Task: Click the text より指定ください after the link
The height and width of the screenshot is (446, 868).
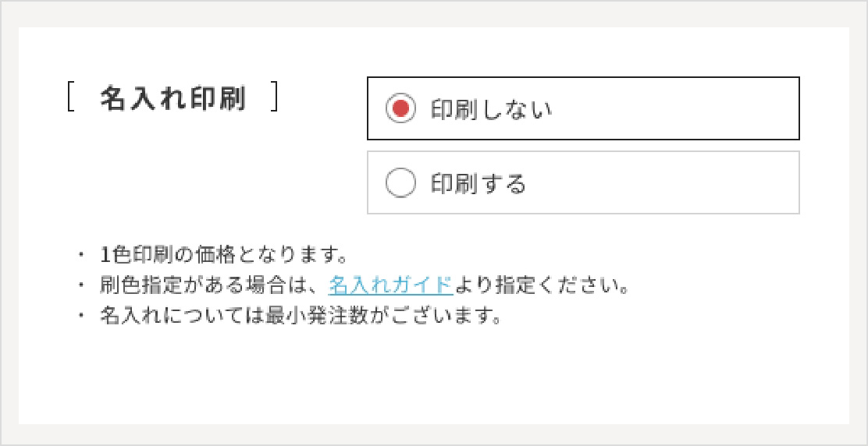Action: pyautogui.click(x=542, y=285)
